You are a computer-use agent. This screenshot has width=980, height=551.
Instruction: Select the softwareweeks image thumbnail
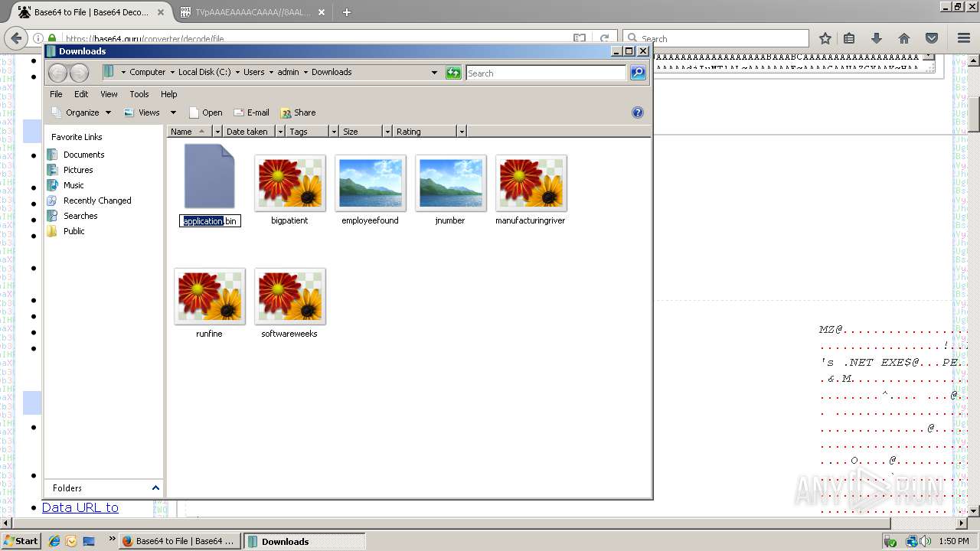tap(289, 296)
